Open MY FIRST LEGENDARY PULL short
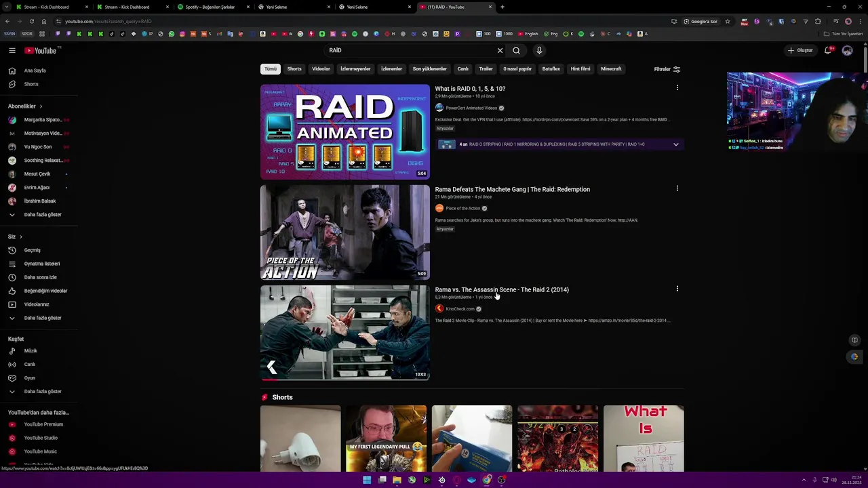The height and width of the screenshot is (488, 868). [x=386, y=439]
